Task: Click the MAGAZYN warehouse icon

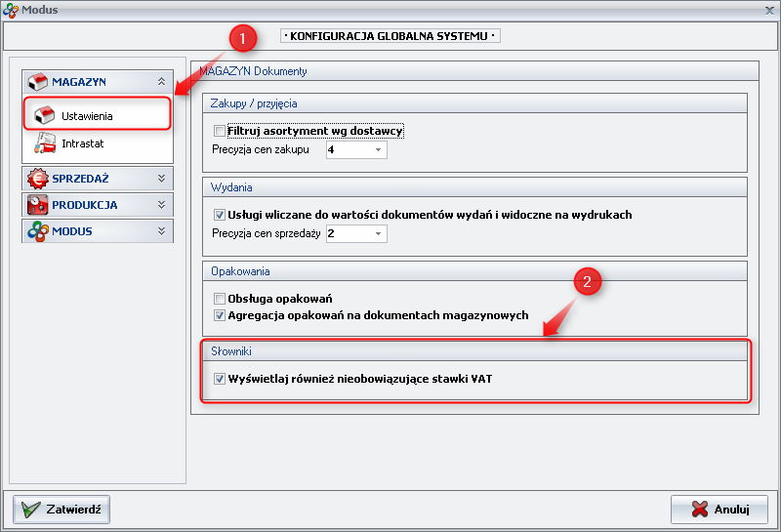Action: 38,82
